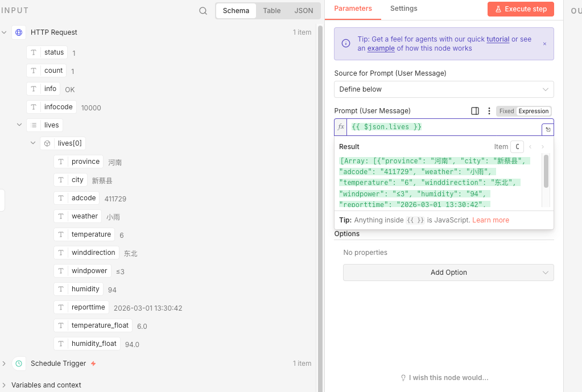Open the three-dot menu for Prompt

pyautogui.click(x=489, y=111)
